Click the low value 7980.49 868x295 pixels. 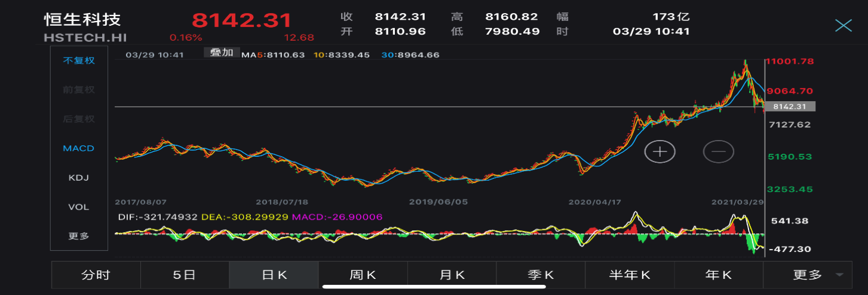[513, 31]
